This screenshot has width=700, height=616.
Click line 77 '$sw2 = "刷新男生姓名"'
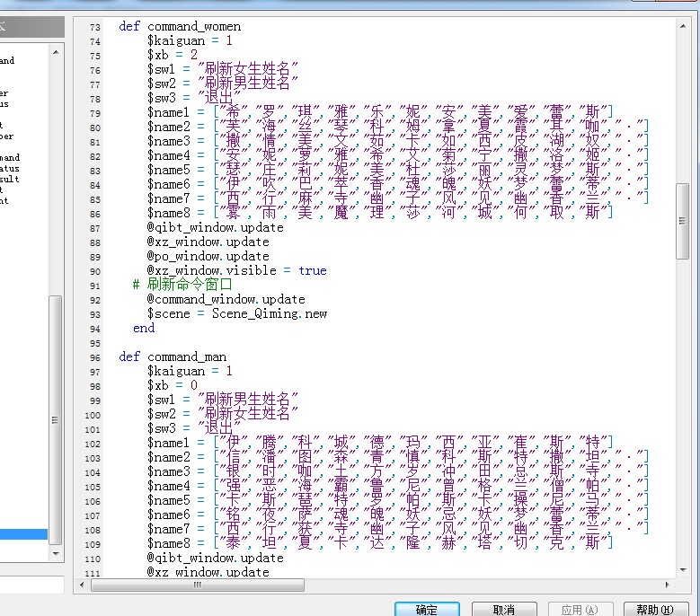(x=222, y=84)
